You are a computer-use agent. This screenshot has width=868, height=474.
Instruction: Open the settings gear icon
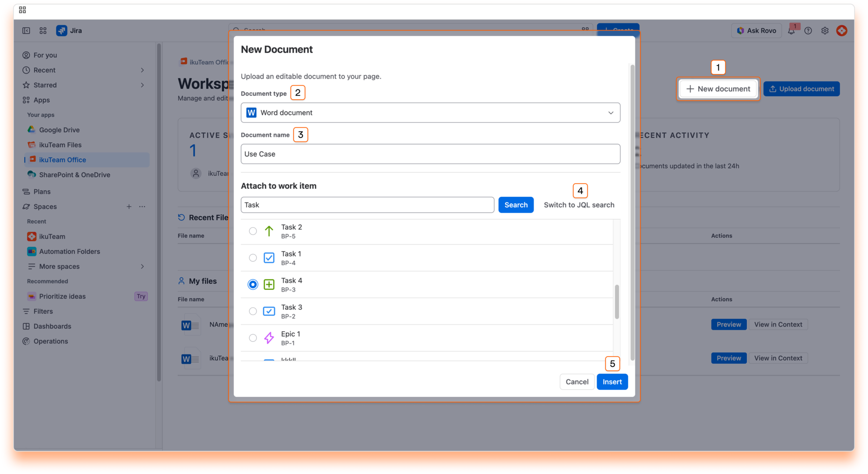point(825,30)
